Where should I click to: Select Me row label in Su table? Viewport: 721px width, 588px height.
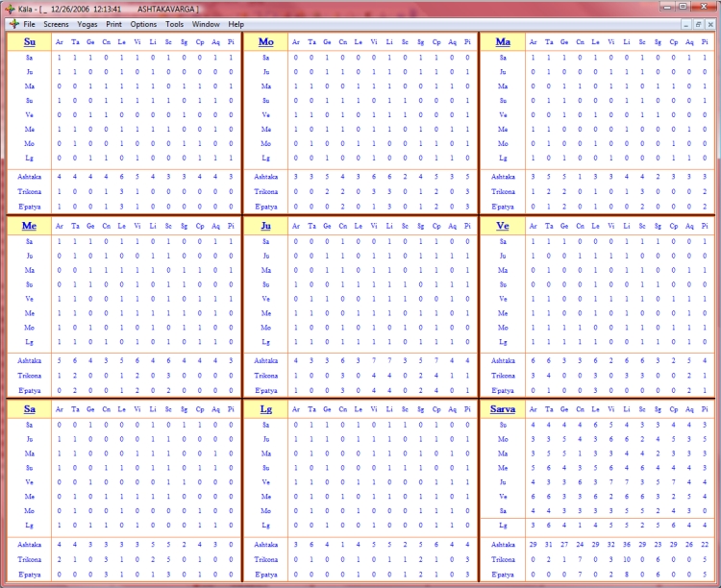tap(30, 129)
